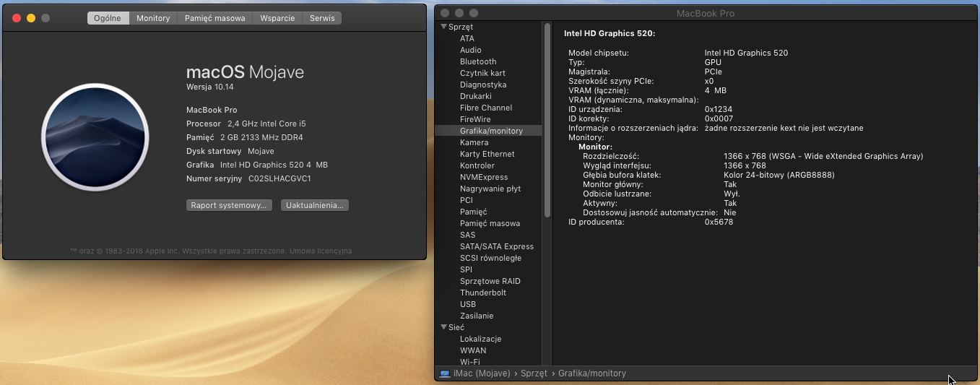The width and height of the screenshot is (980, 385).
Task: Collapse the Sprzęt tree section
Action: (x=443, y=27)
